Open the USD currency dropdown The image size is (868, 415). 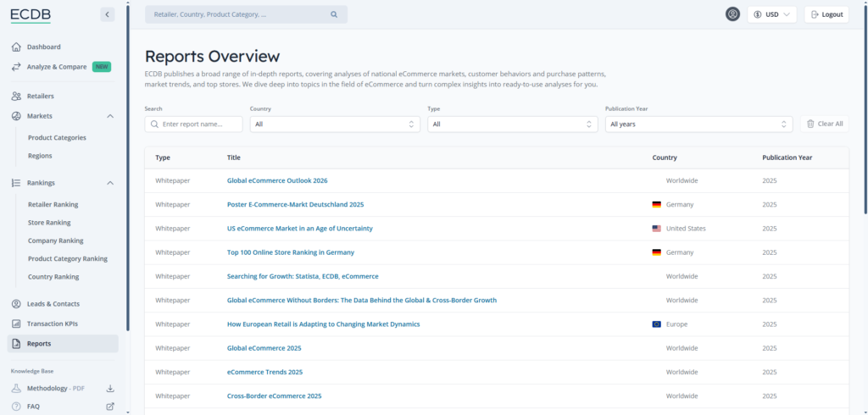coord(771,14)
